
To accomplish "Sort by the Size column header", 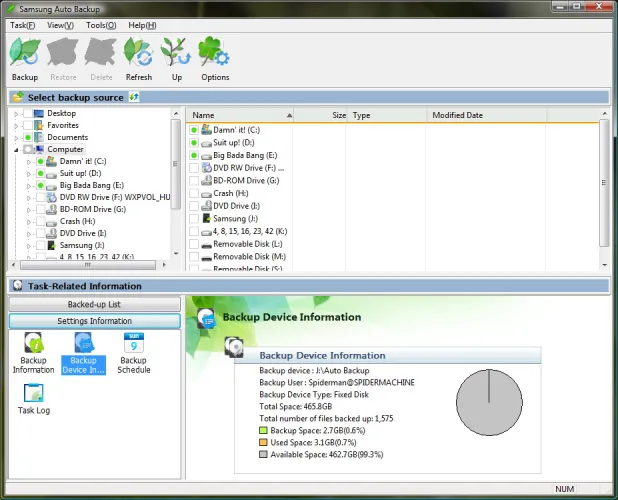I will click(320, 115).
